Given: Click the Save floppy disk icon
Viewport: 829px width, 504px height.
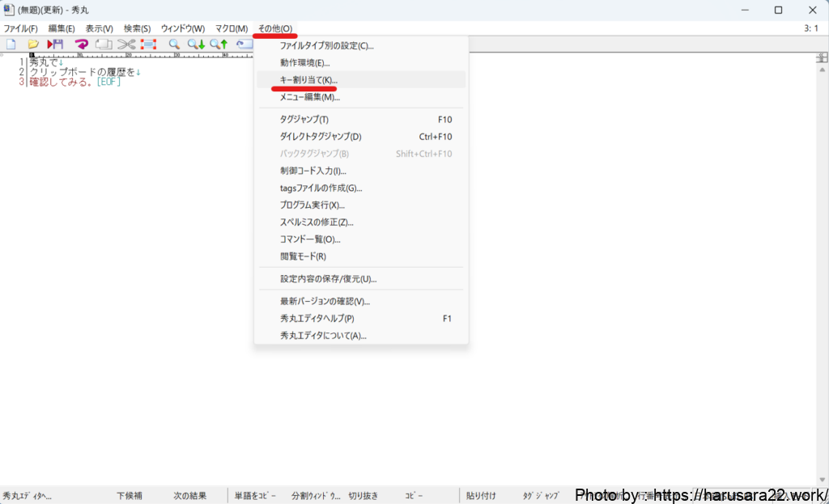Looking at the screenshot, I should pyautogui.click(x=55, y=44).
